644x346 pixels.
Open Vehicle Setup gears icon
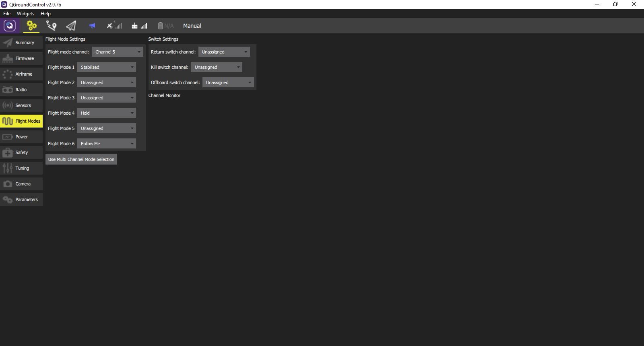click(x=31, y=26)
